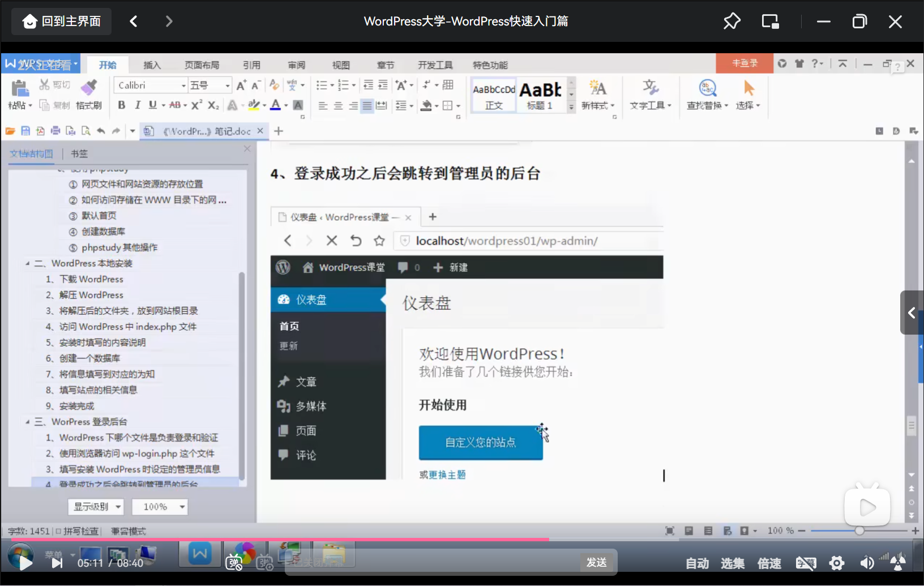Switch to the 页面布局 ribbon tab

click(x=202, y=65)
